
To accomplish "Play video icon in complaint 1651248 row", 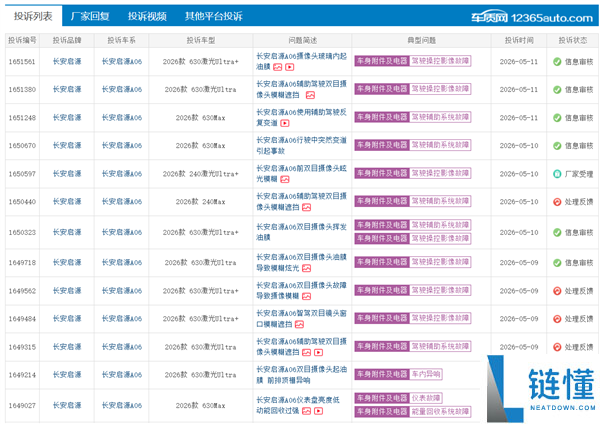I will 285,123.
